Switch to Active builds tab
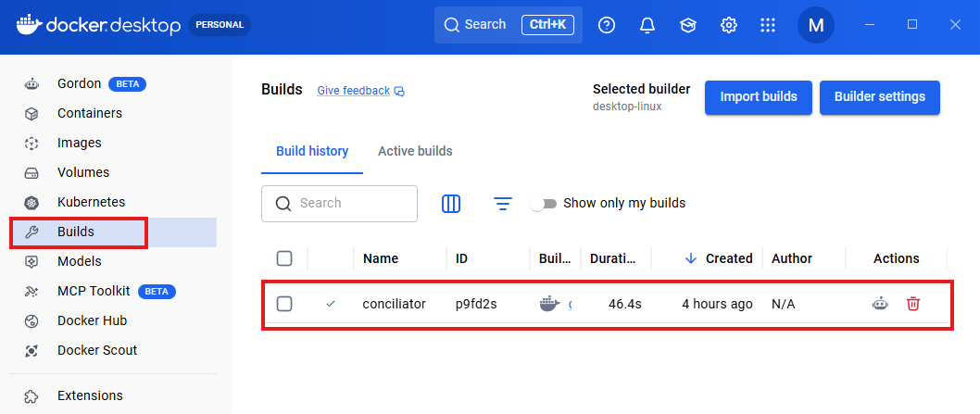Viewport: 980px width, 414px height. 415,151
